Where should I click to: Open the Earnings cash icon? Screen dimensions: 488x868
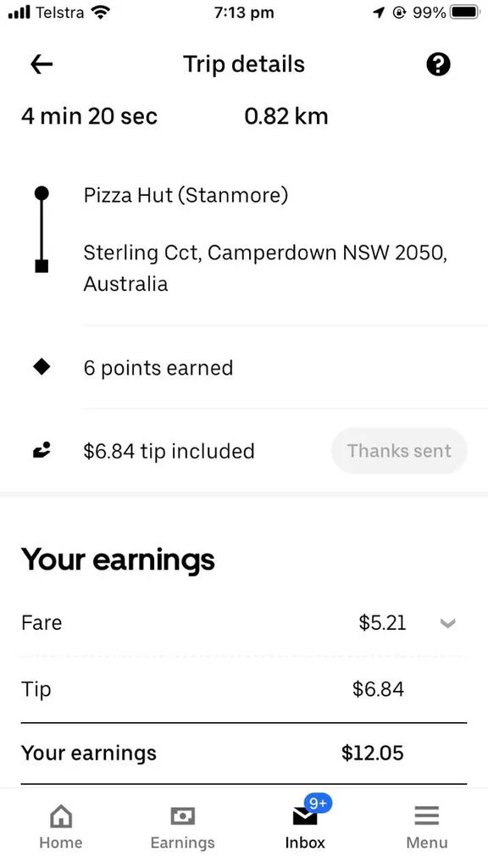tap(183, 816)
